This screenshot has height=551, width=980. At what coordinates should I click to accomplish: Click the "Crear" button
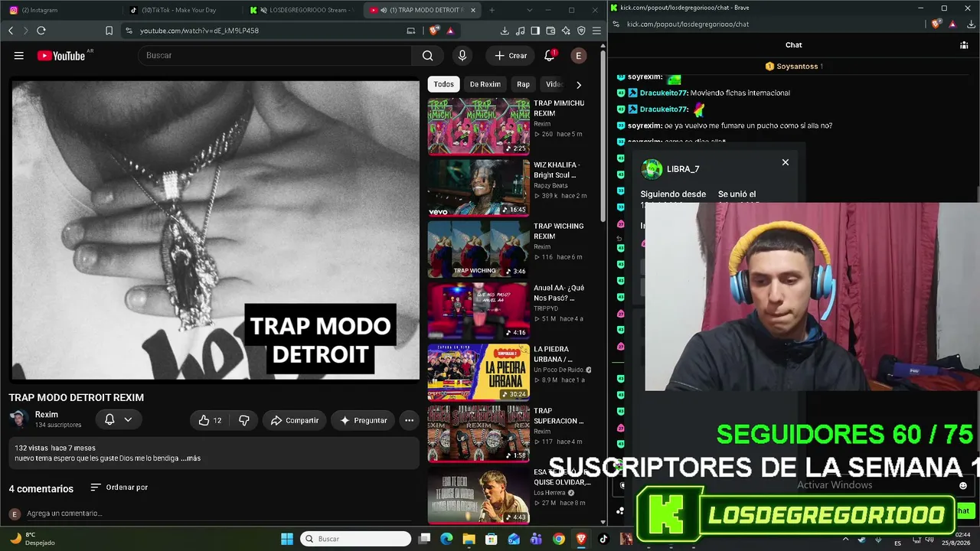511,56
